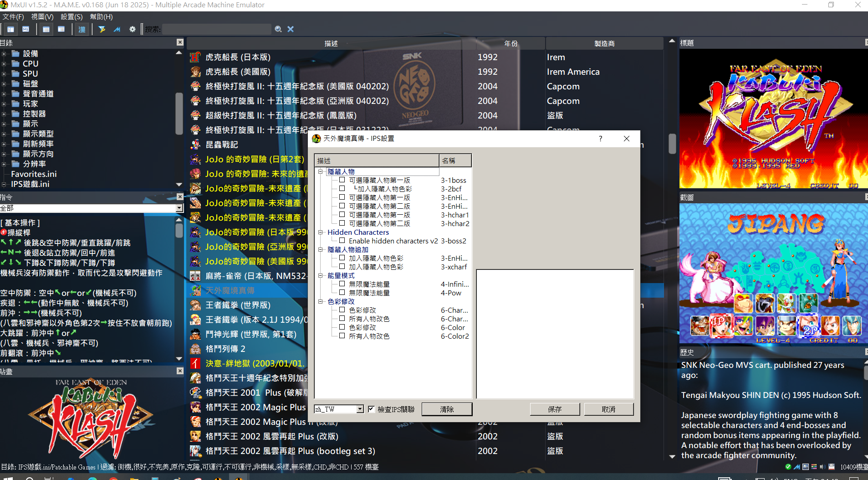This screenshot has width=868, height=480.
Task: Enable checkbox for 3-hchar2 patch
Action: click(342, 223)
